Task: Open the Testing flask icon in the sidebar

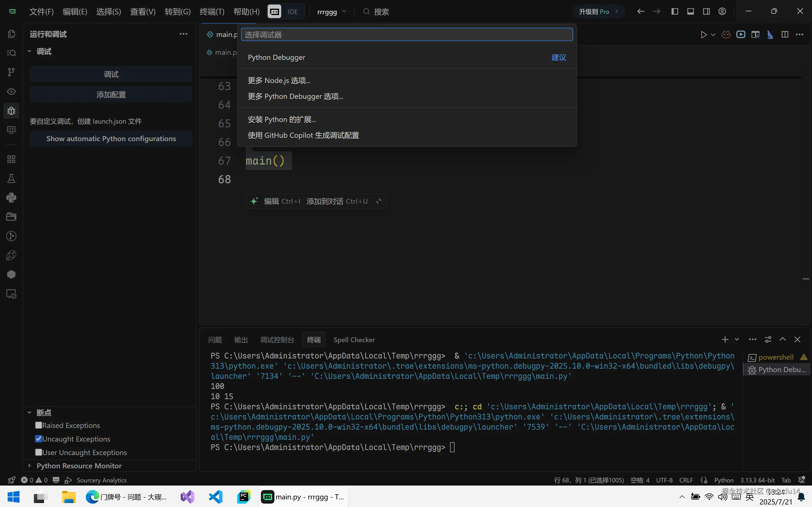Action: (x=11, y=178)
